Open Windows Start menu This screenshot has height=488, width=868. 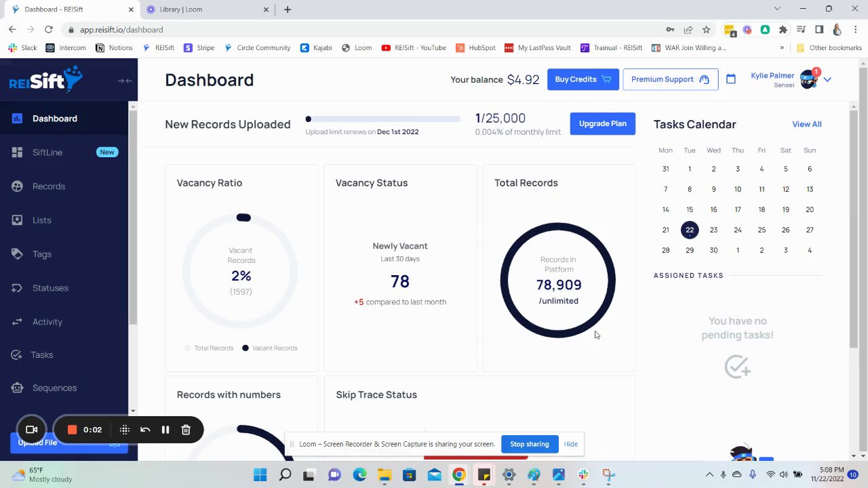(260, 474)
